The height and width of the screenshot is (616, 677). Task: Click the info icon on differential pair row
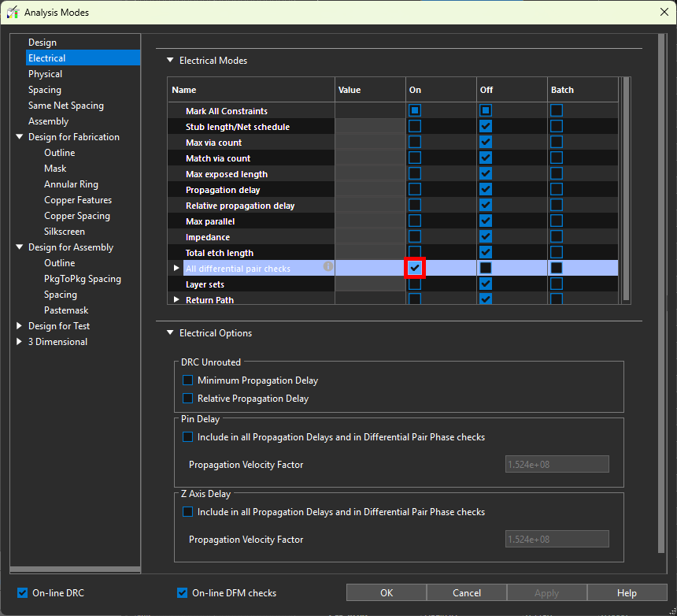click(x=328, y=267)
